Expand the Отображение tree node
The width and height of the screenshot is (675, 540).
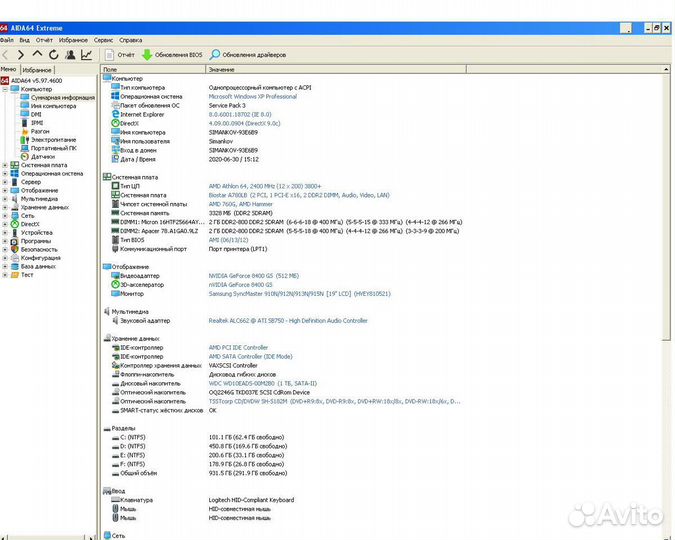(x=5, y=190)
